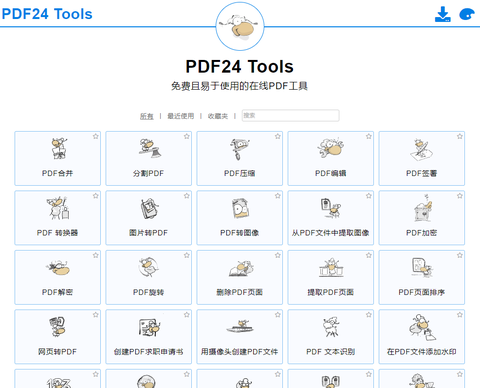Open the 图片转PDF tool icon
Screen dimensions: 480x388
pos(149,208)
